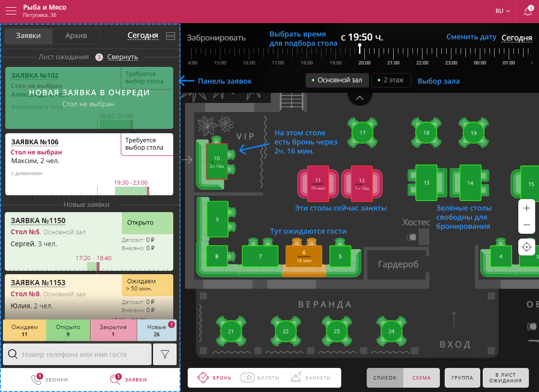Open the filter funnel icon
The width and height of the screenshot is (539, 392).
coord(165,354)
